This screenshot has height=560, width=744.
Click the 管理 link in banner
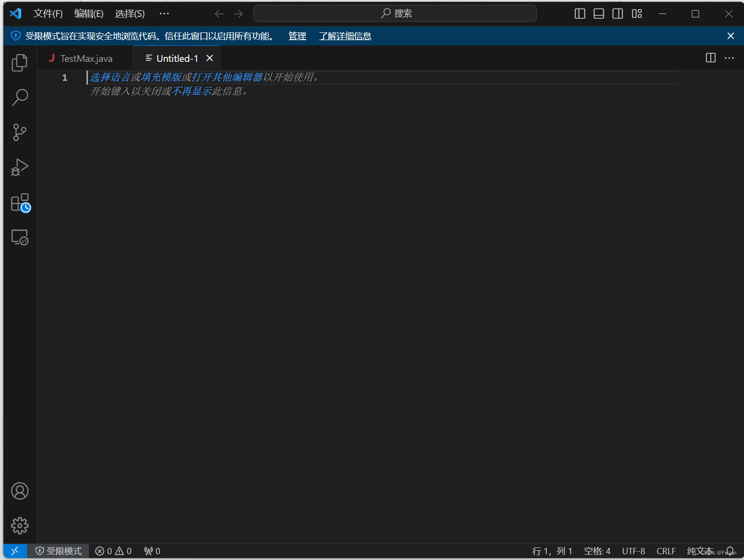(x=297, y=36)
